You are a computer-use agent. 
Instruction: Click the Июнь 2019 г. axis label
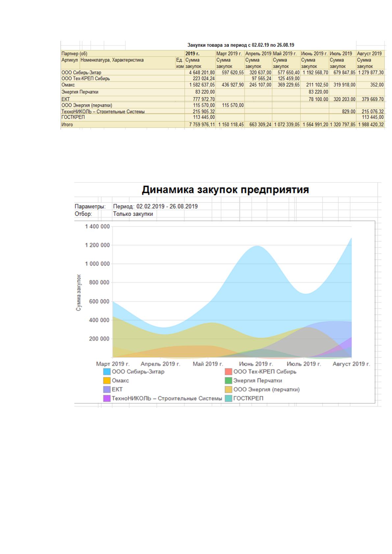click(x=256, y=364)
